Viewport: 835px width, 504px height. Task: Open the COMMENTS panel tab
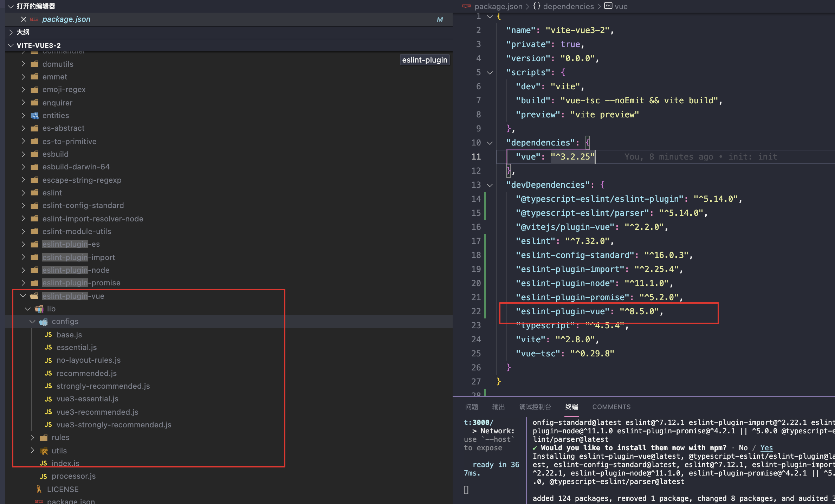[611, 407]
